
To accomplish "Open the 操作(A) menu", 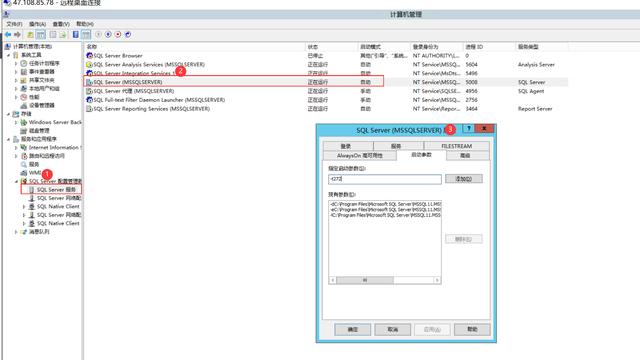I will [38, 24].
